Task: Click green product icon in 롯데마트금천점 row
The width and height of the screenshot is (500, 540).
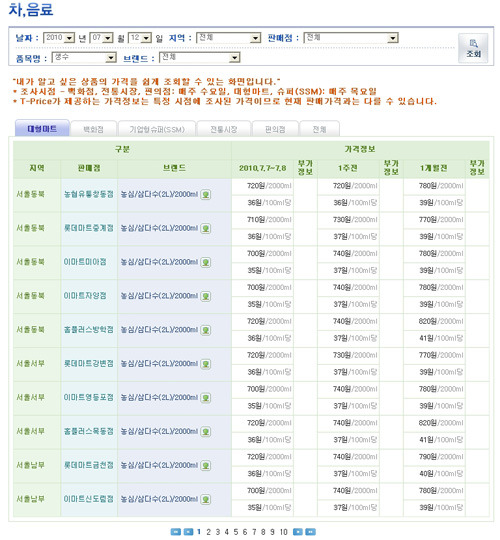Action: click(206, 466)
